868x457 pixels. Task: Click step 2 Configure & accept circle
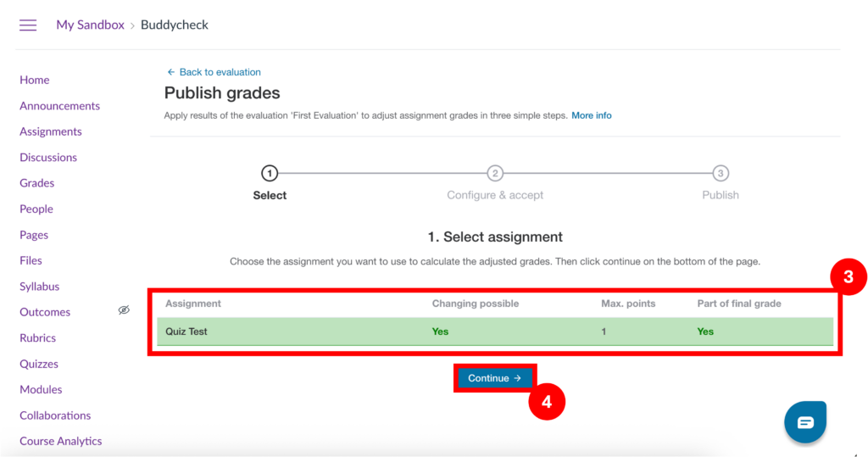[x=495, y=174]
